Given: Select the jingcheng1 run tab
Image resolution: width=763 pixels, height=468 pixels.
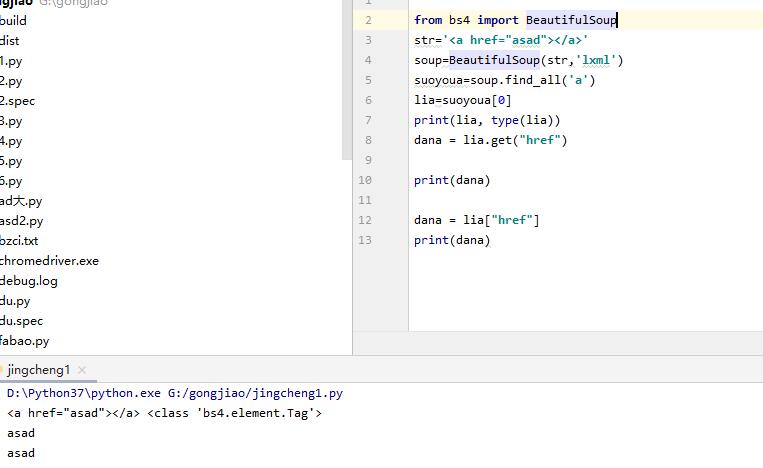Looking at the screenshot, I should pos(38,370).
